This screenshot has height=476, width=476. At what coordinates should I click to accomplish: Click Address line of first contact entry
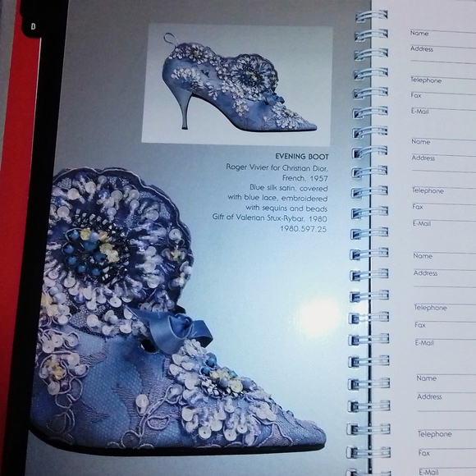[443, 49]
